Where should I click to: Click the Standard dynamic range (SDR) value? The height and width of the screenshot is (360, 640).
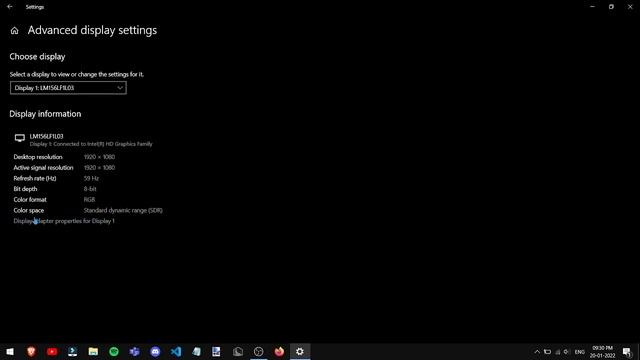[123, 210]
